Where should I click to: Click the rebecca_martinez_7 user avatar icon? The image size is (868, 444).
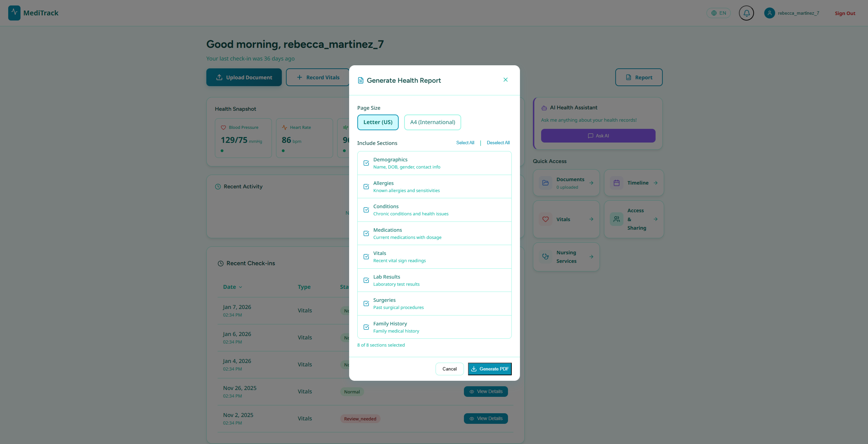[x=769, y=13]
